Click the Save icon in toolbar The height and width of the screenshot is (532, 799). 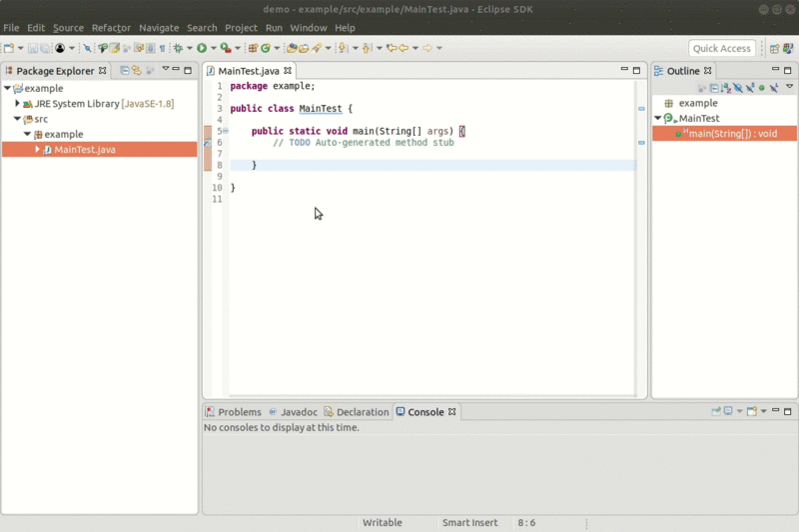[x=33, y=48]
